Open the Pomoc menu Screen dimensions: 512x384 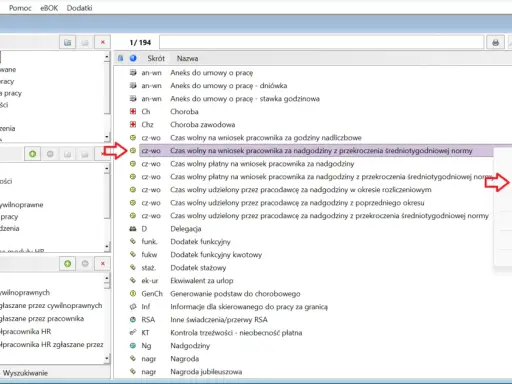20,8
